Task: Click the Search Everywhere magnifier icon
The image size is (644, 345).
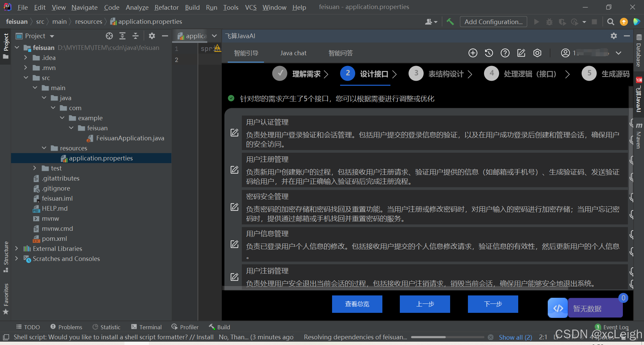Action: coord(610,21)
